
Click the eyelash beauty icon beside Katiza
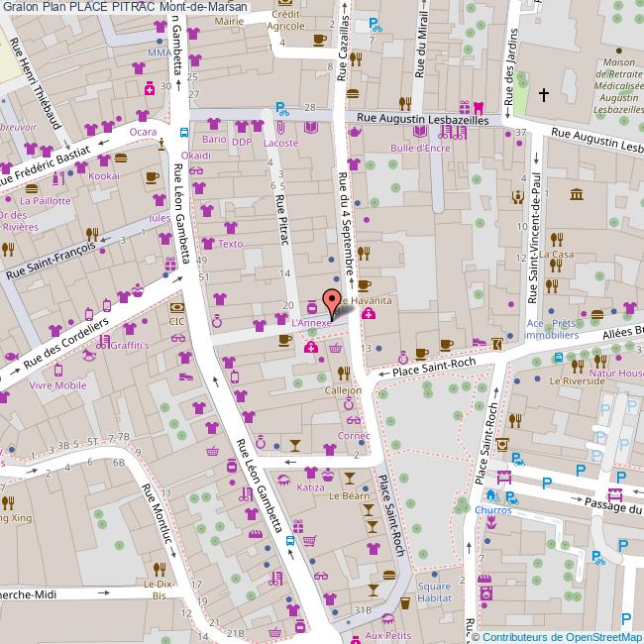pyautogui.click(x=285, y=479)
